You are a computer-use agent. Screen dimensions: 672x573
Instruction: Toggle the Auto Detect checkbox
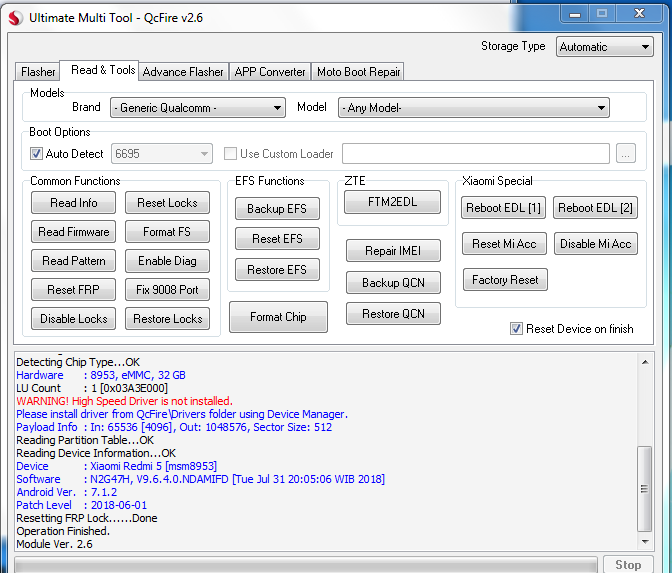click(36, 153)
